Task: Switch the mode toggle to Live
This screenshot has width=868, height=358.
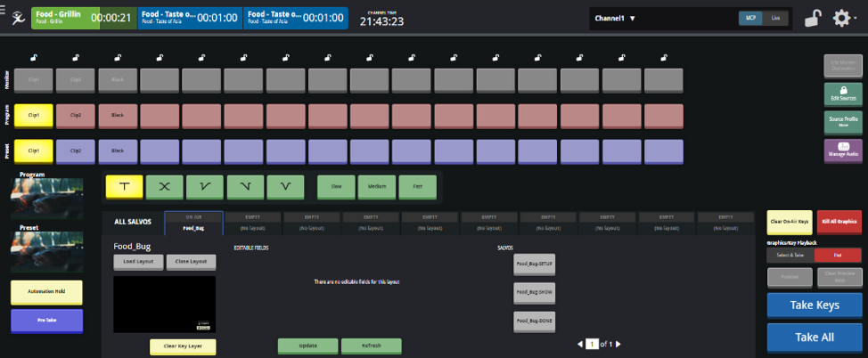Action: click(x=775, y=19)
